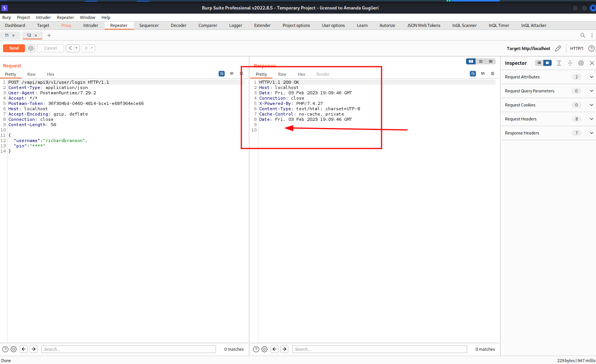Viewport: 596px width, 364px height.
Task: Click the Repeater search magnifier icon
Action: tap(583, 35)
